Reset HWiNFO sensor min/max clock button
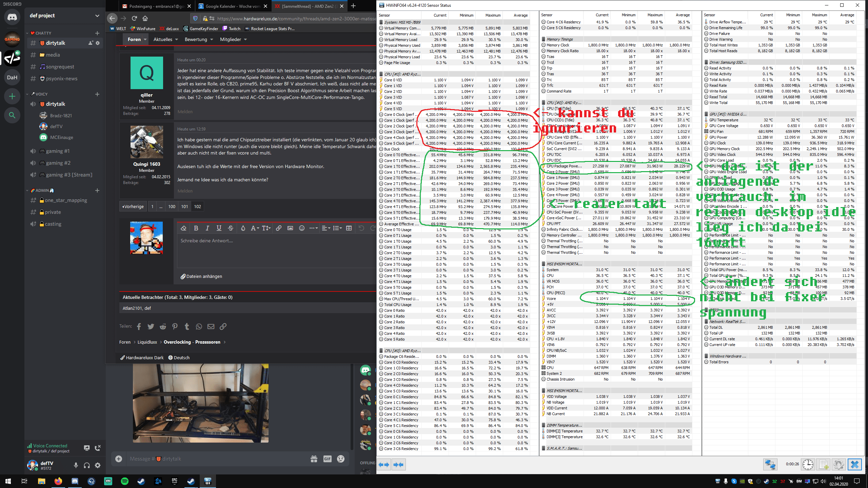Image resolution: width=868 pixels, height=488 pixels. pos(808,464)
